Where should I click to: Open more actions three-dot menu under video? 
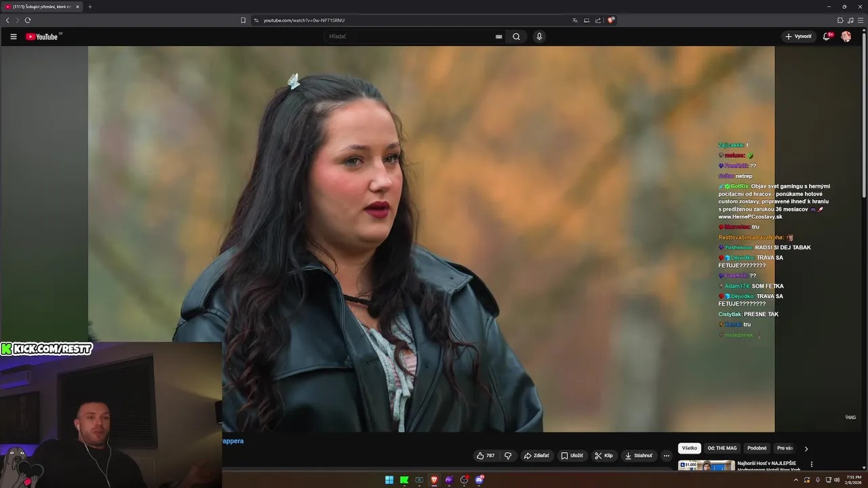667,455
